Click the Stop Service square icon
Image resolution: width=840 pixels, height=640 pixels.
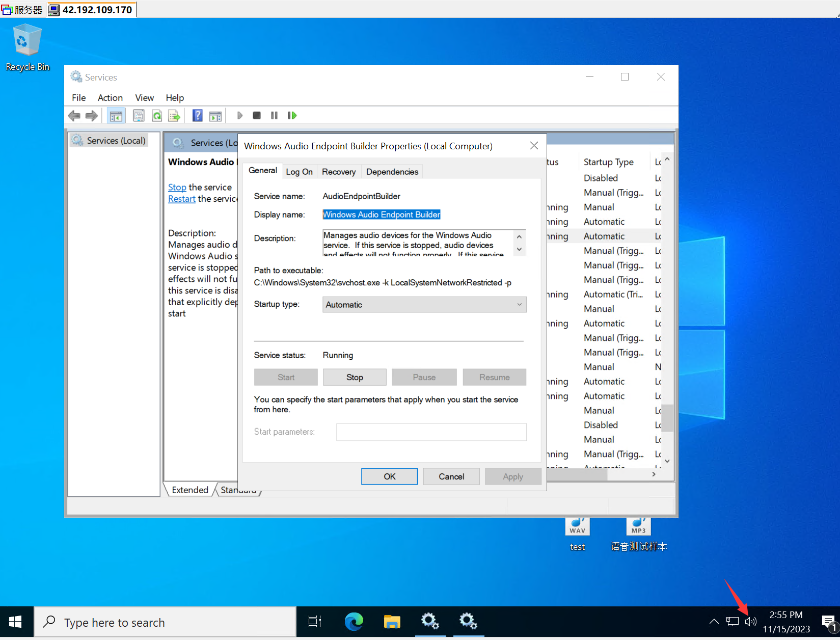click(257, 116)
